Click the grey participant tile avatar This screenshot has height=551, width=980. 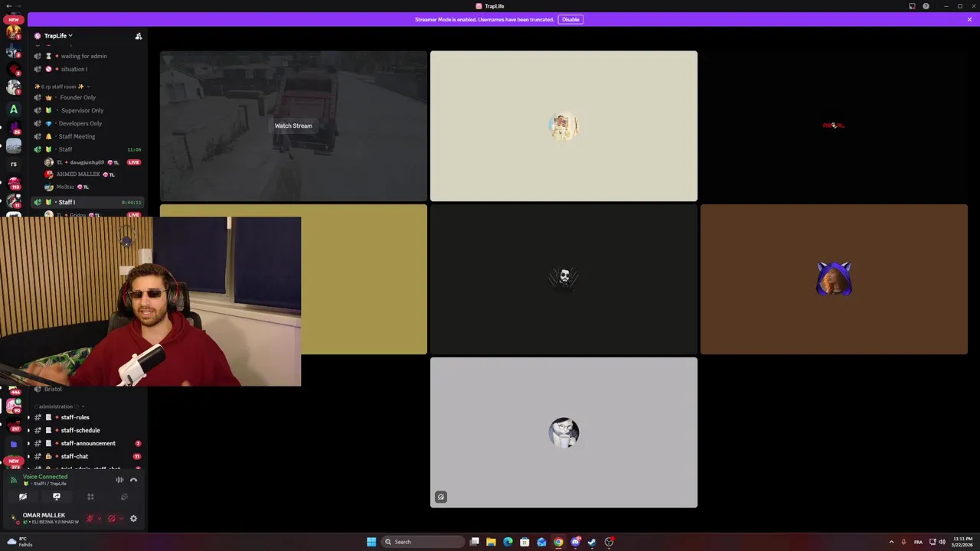563,432
